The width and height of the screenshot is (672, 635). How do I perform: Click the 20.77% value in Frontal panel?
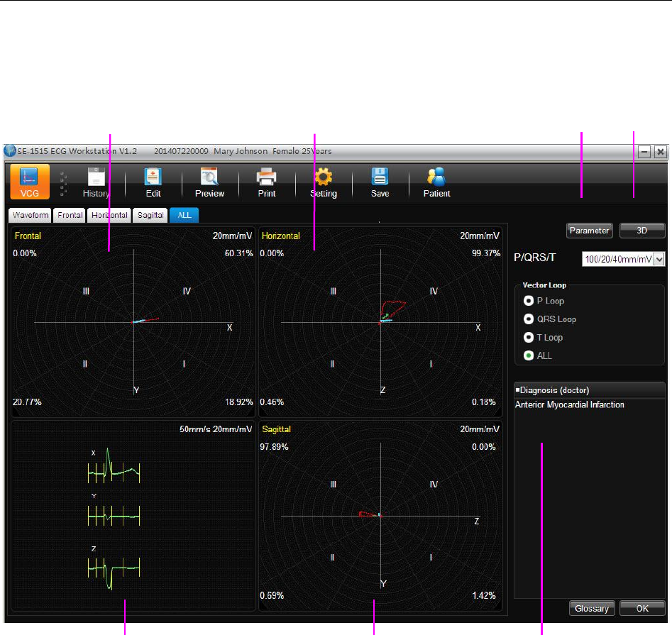[27, 402]
